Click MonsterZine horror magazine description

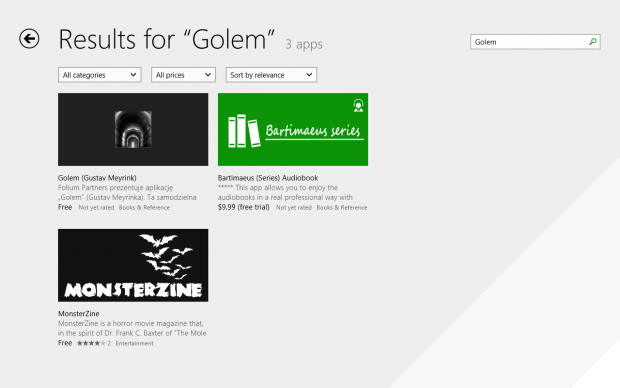[132, 328]
